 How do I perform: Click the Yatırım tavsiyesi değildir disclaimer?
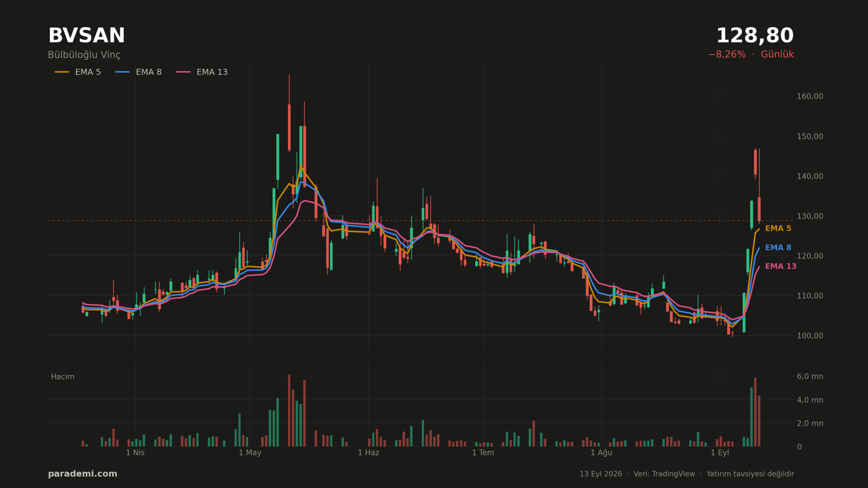pyautogui.click(x=750, y=474)
